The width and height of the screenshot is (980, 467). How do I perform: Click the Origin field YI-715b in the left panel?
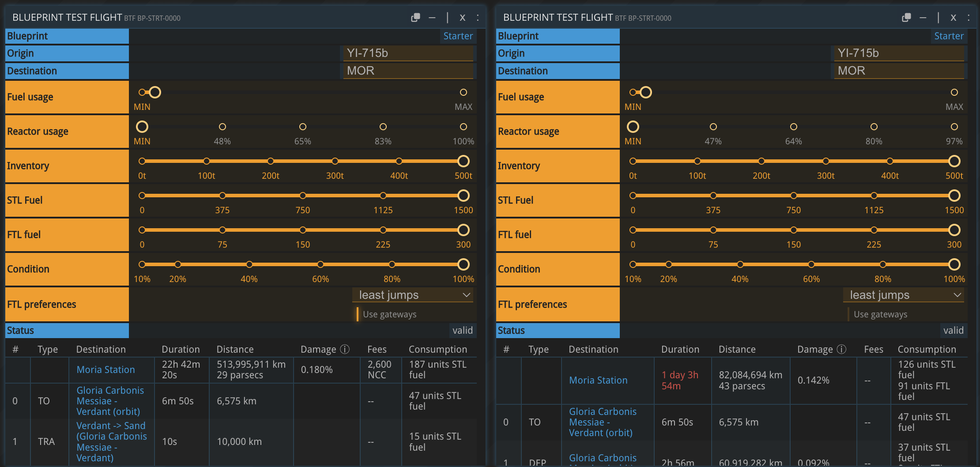408,53
